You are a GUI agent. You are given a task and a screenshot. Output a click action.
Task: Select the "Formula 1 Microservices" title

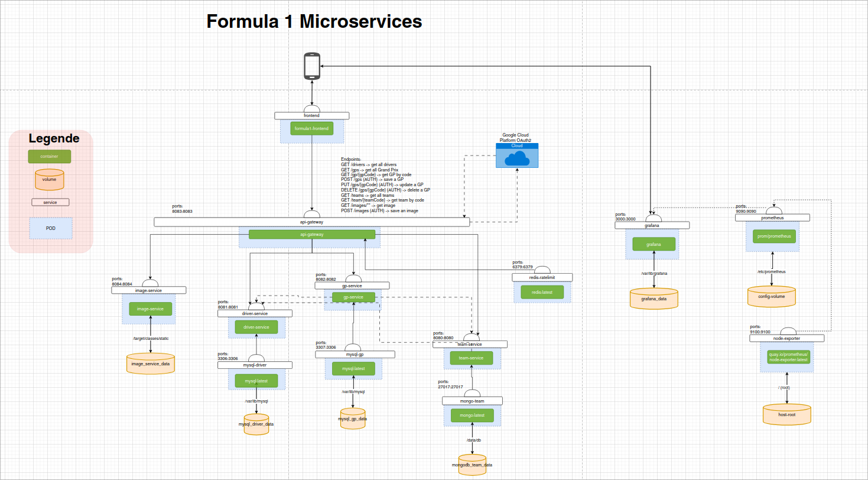click(314, 21)
